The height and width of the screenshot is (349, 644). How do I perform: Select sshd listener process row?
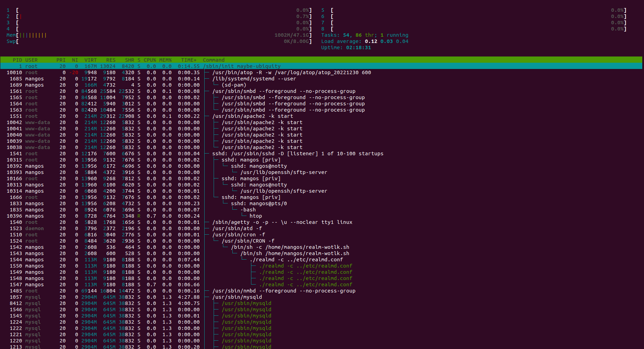(x=321, y=154)
